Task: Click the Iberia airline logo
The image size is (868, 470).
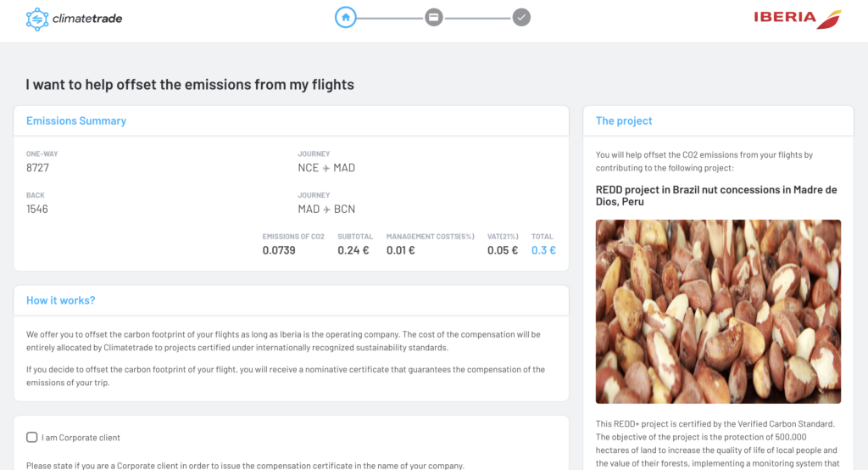Action: (x=797, y=19)
